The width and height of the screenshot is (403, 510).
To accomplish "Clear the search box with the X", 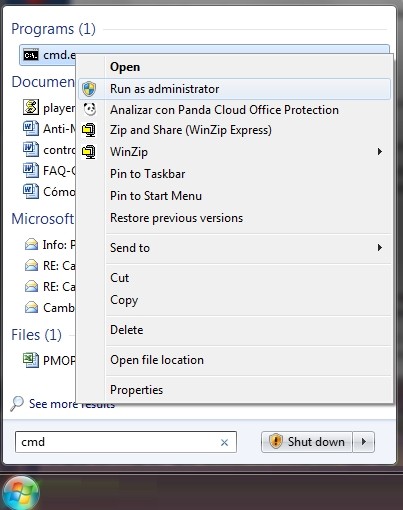I will (x=224, y=442).
